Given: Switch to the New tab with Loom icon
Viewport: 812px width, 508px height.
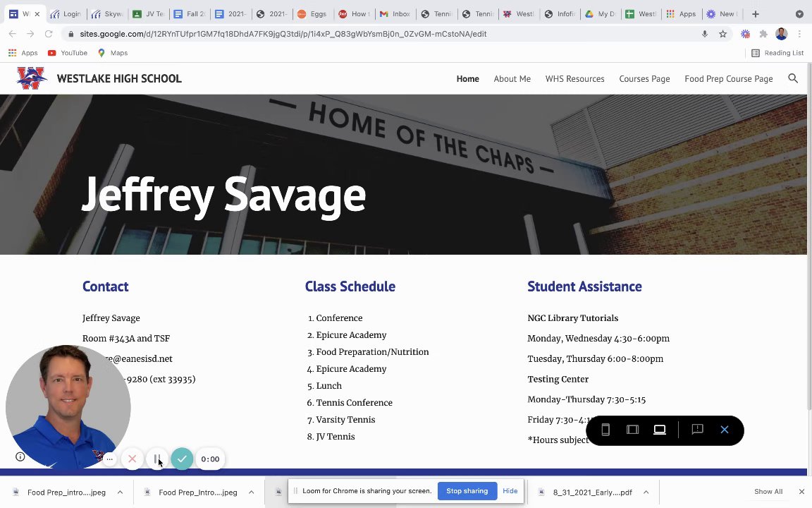Looking at the screenshot, I should (723, 14).
